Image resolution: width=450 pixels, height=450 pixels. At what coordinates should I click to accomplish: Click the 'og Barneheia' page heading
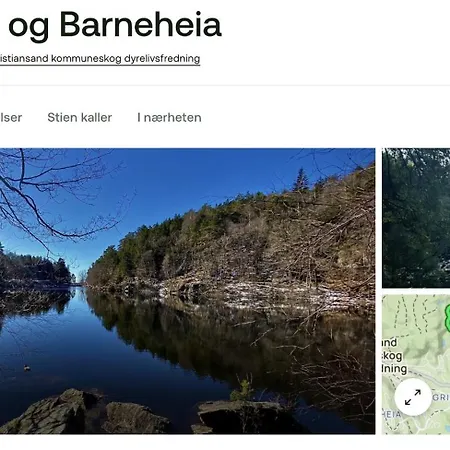tap(115, 25)
